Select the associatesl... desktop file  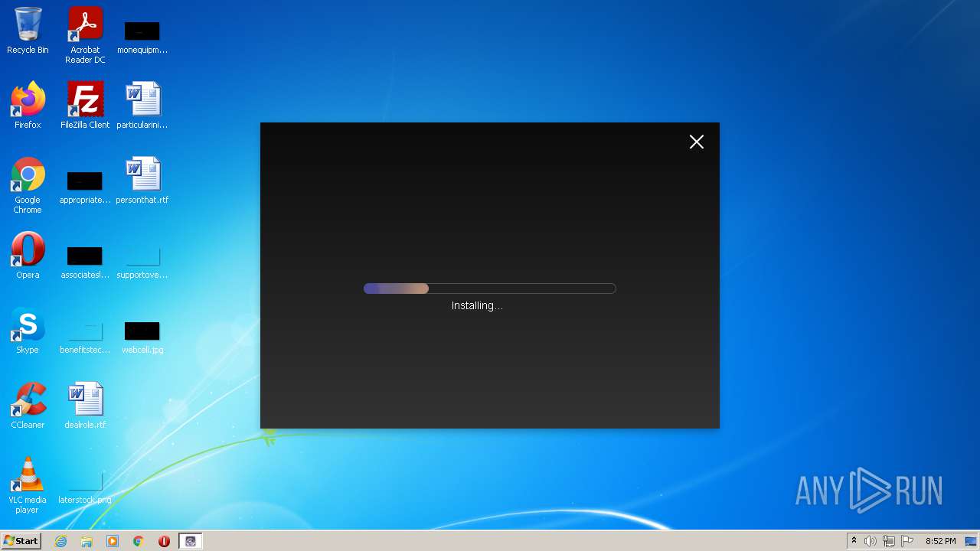coord(85,262)
